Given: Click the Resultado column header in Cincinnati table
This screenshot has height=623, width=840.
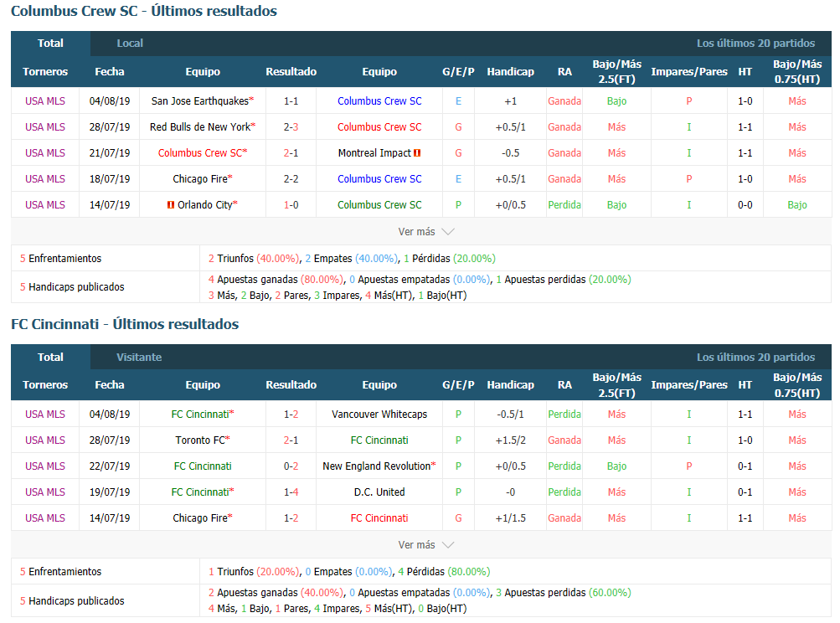Looking at the screenshot, I should [291, 384].
